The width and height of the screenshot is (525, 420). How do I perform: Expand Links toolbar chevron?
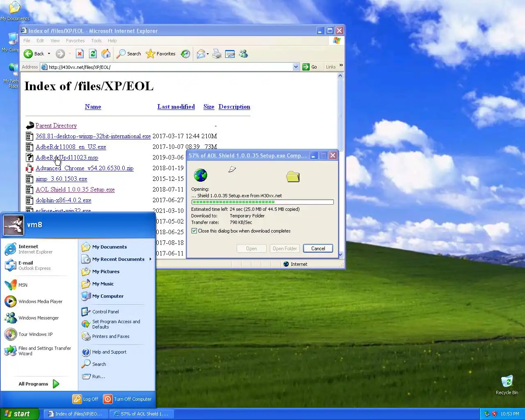click(x=341, y=66)
